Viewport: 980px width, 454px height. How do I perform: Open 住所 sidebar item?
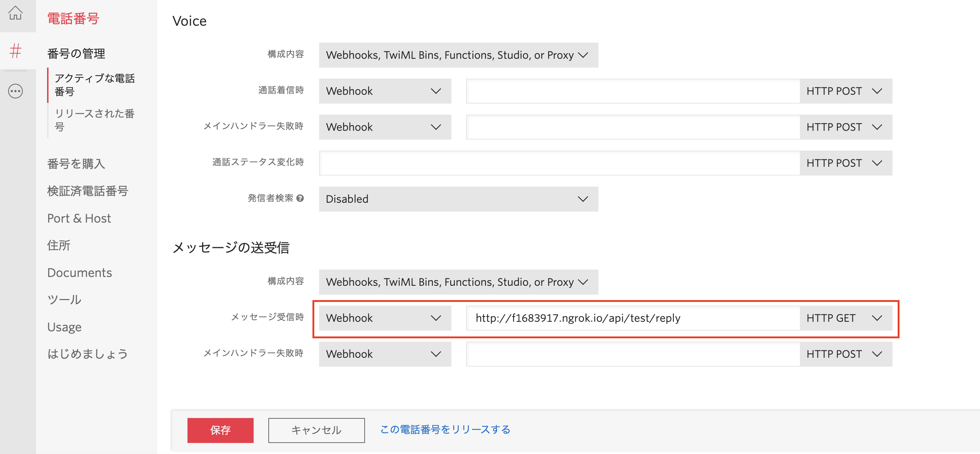[x=58, y=245]
